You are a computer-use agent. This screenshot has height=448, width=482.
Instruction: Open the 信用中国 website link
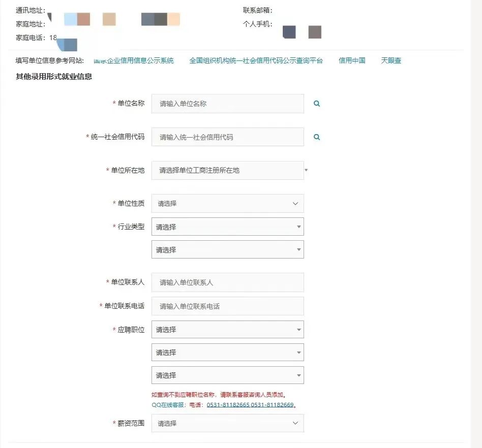(x=351, y=60)
